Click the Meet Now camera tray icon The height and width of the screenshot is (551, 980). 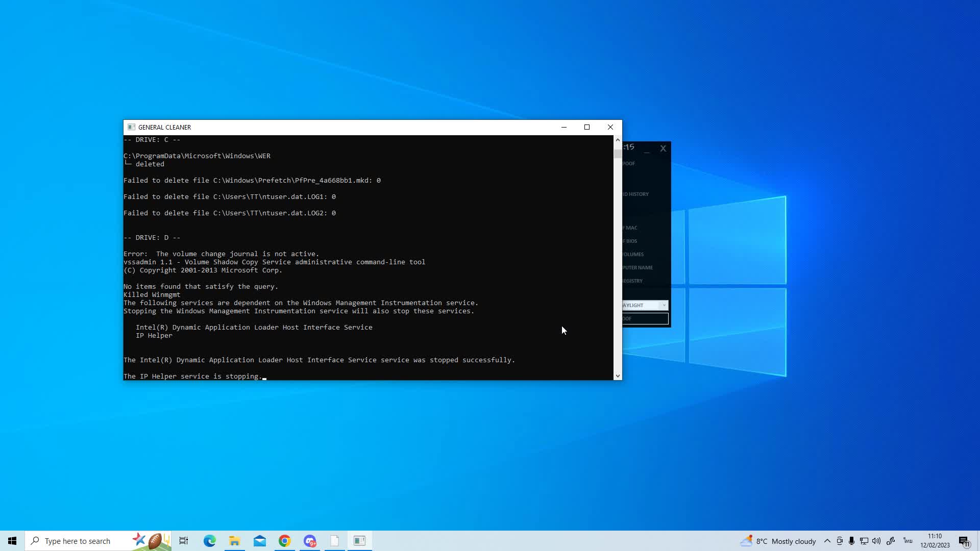tap(840, 541)
